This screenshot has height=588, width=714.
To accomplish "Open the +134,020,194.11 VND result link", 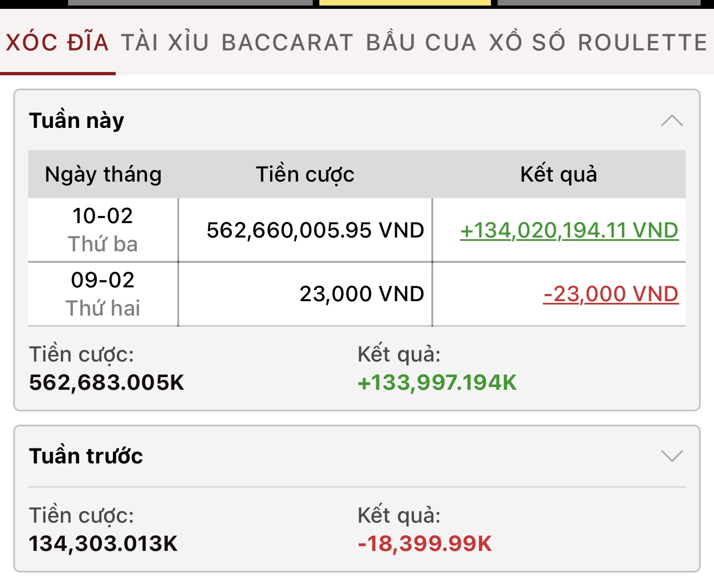I will click(x=569, y=230).
